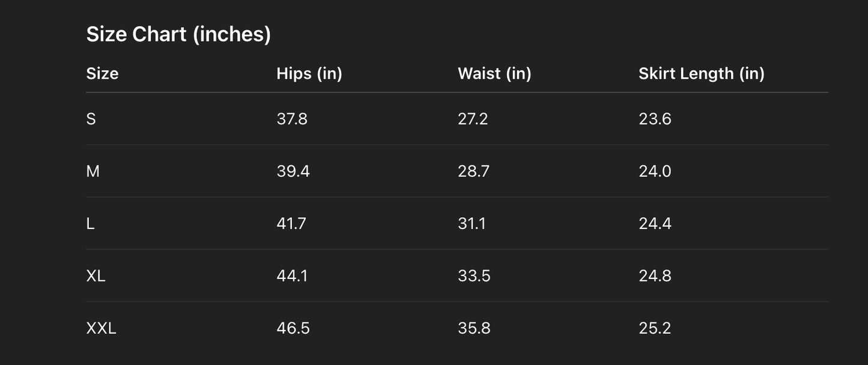Select the M size row label
Viewport: 868px width, 365px height.
click(93, 171)
